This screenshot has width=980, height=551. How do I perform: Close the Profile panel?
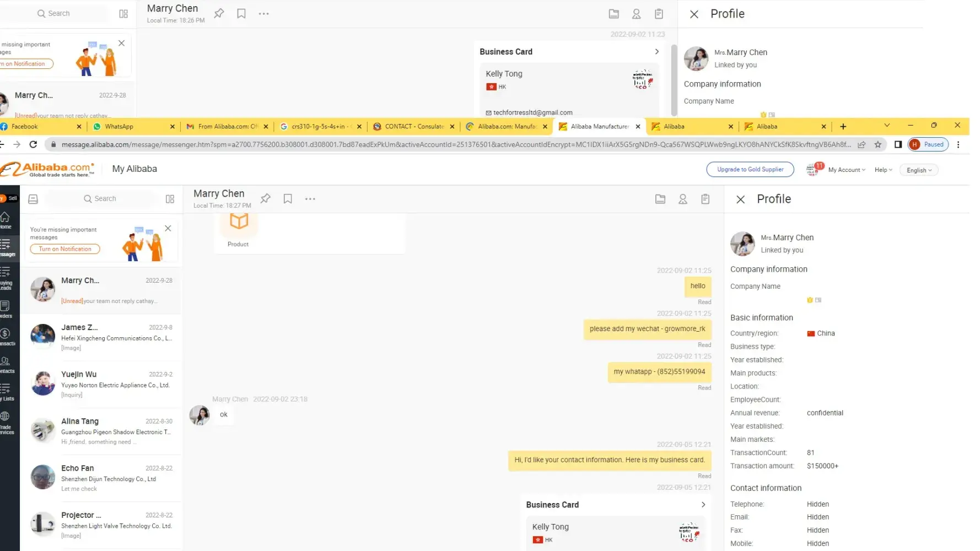click(x=740, y=199)
